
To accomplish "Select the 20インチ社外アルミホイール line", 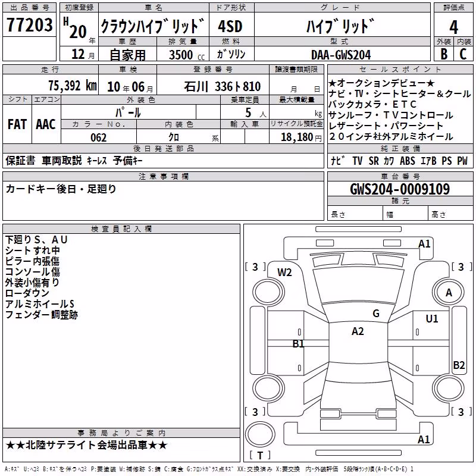I will (391, 137).
